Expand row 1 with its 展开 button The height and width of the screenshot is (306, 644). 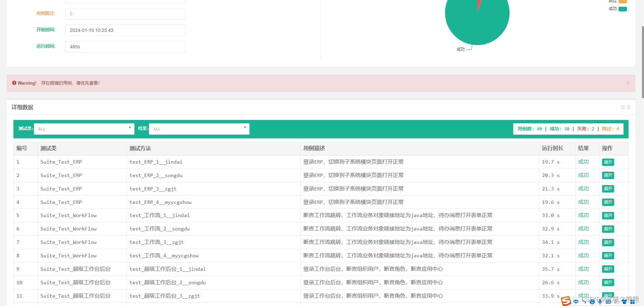tap(608, 162)
